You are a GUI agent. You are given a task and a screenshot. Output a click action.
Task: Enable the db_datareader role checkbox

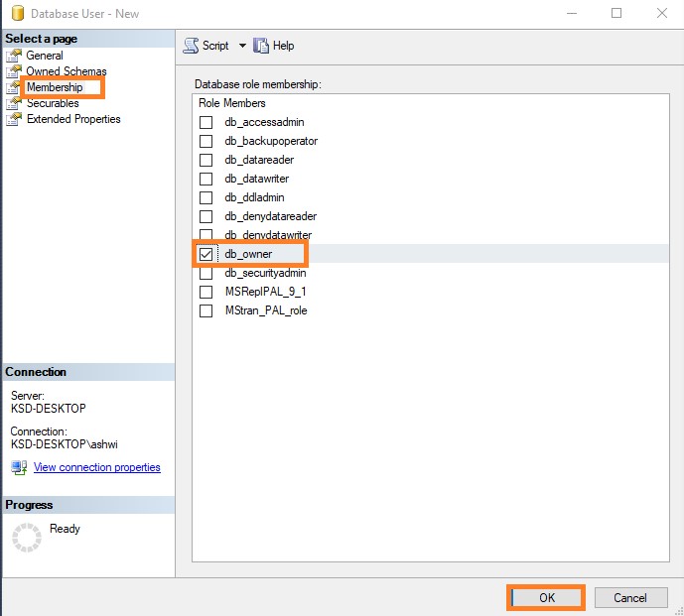click(206, 160)
